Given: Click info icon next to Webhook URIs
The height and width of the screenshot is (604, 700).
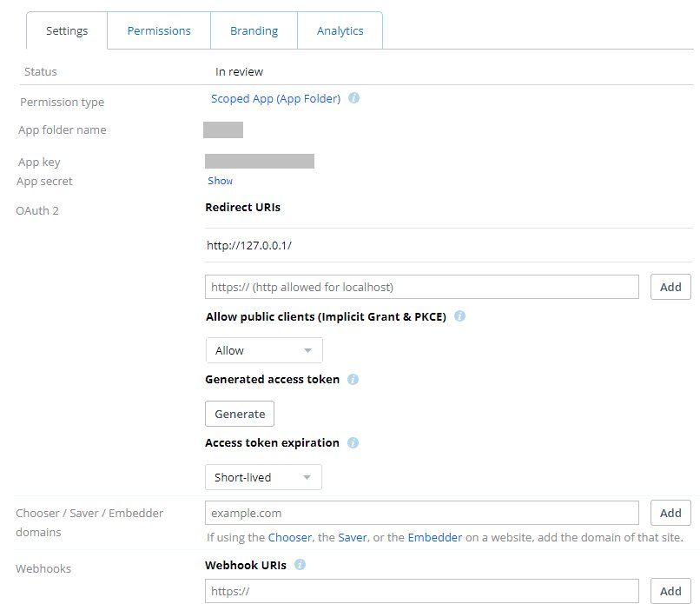Looking at the screenshot, I should (300, 564).
